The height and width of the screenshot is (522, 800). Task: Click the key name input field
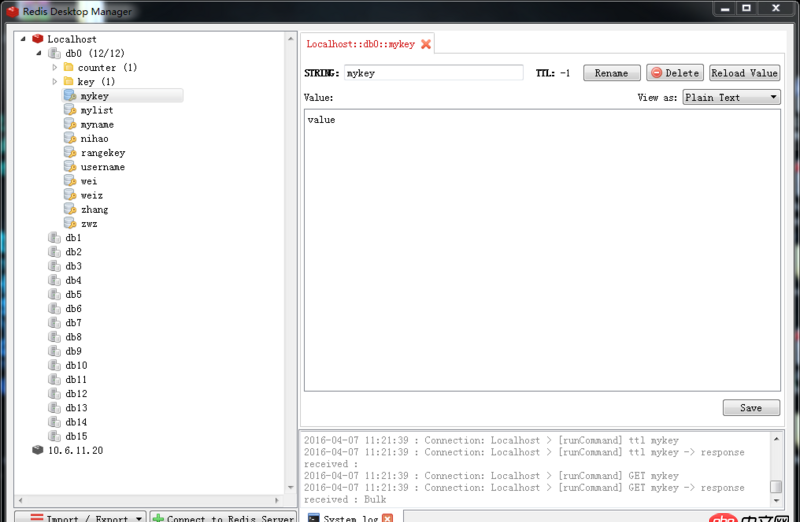[434, 73]
